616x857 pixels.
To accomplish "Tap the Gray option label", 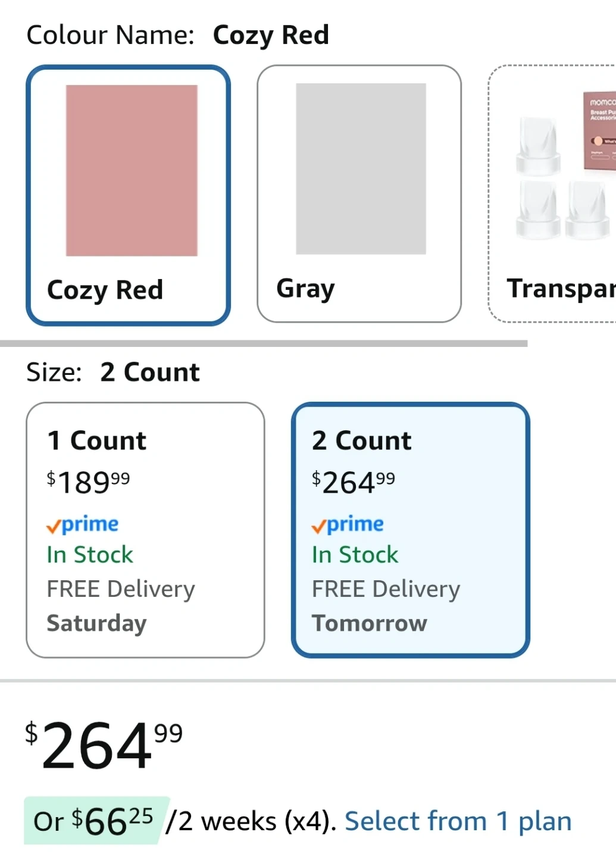I will pos(305,289).
